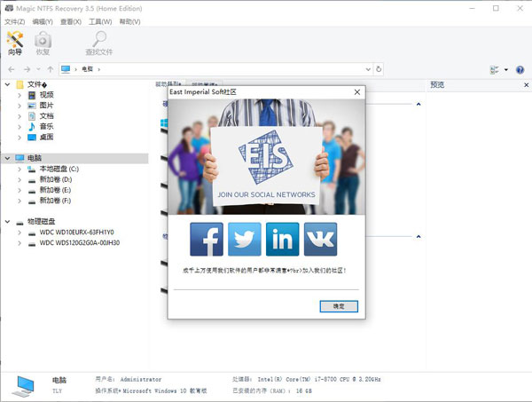
Task: Collapse the 文件 folder tree node
Action: [x=7, y=84]
